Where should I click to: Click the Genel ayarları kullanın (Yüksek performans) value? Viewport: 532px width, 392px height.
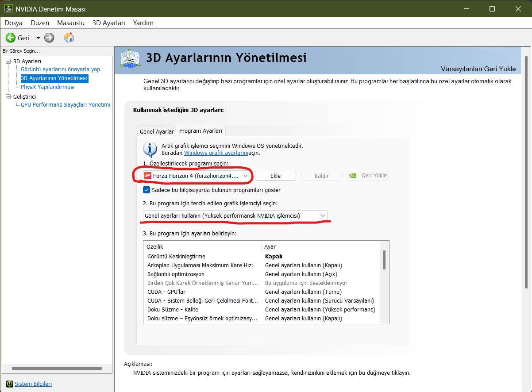click(320, 309)
